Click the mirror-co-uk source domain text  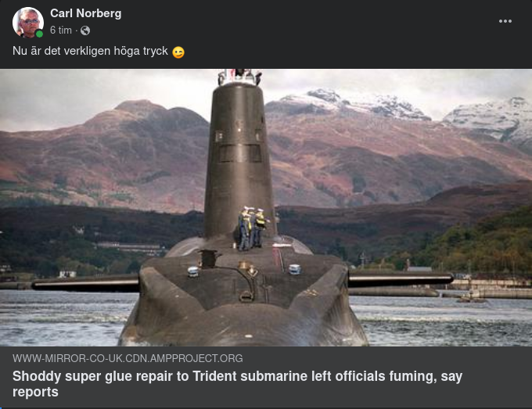click(128, 358)
